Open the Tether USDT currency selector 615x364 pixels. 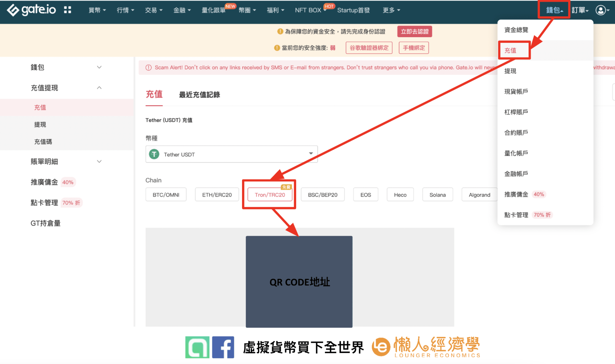(232, 154)
